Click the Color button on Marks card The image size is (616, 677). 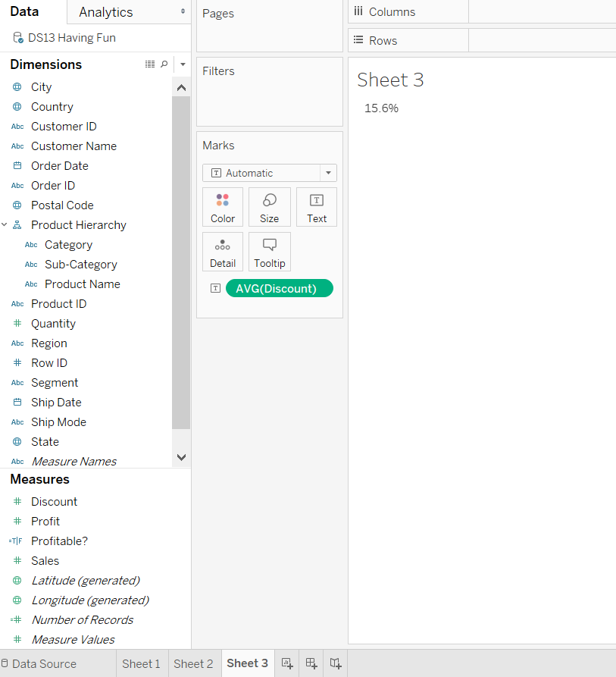pyautogui.click(x=223, y=207)
